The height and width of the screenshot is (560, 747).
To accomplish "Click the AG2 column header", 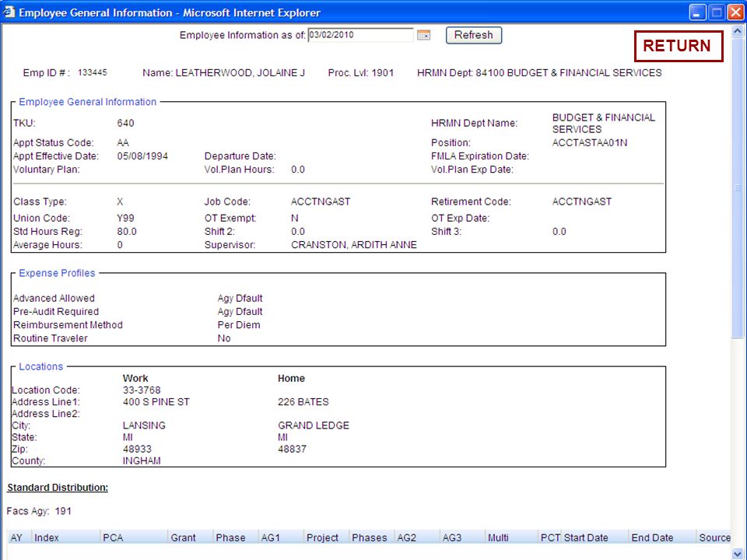I will tap(417, 537).
